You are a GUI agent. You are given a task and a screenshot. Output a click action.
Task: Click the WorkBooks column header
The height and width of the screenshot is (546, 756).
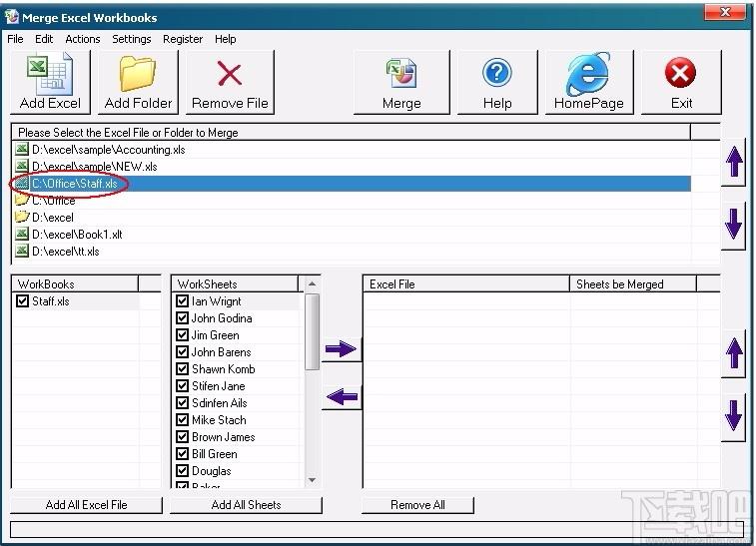click(75, 283)
